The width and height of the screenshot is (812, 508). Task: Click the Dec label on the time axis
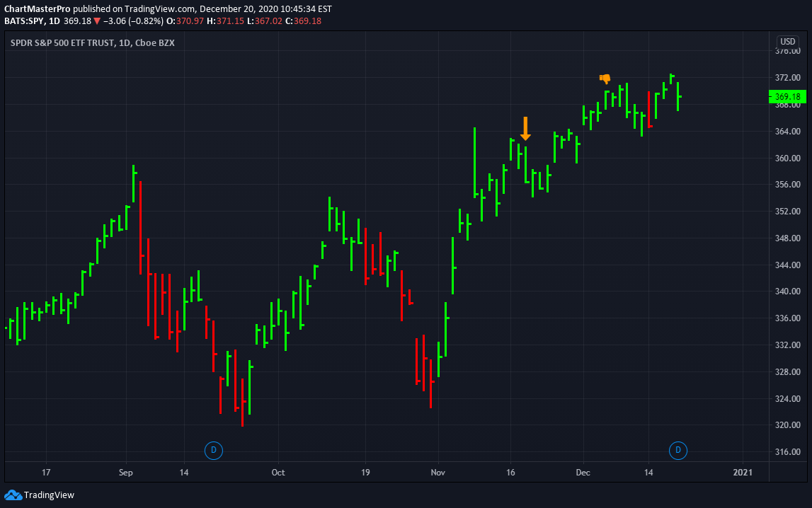point(583,473)
